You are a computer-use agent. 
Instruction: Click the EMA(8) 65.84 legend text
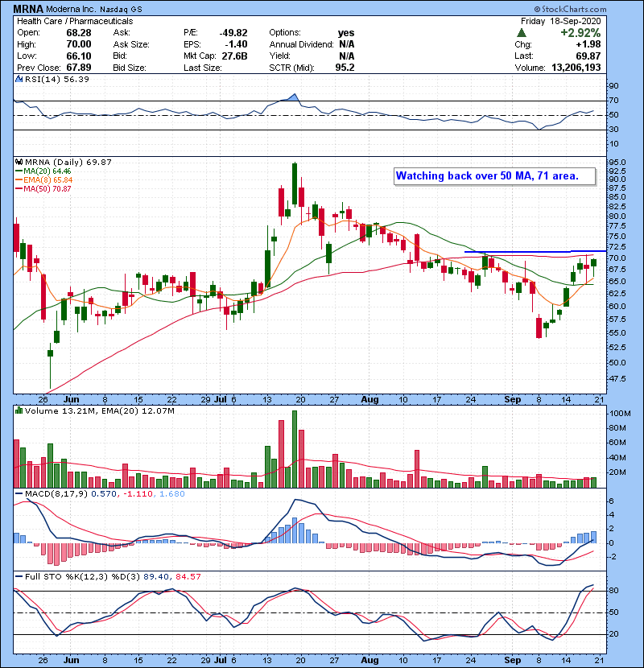(48, 179)
